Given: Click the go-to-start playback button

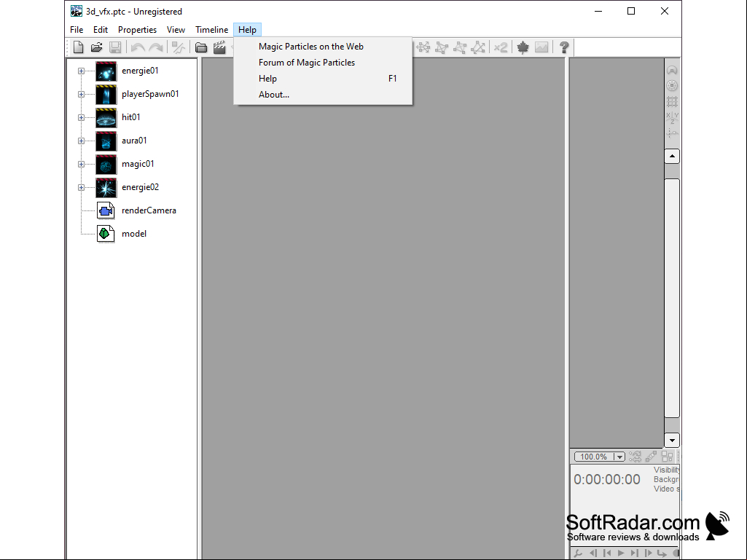Looking at the screenshot, I should tap(607, 553).
